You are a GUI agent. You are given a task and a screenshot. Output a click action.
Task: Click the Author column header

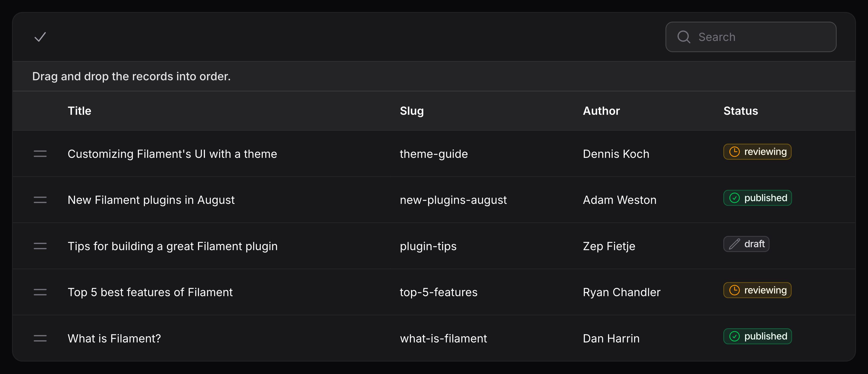pyautogui.click(x=601, y=111)
